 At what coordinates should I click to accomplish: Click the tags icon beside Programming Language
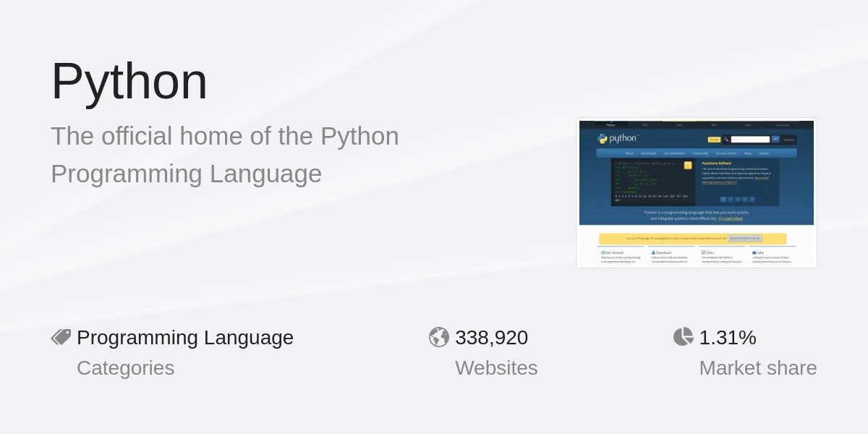[x=61, y=337]
